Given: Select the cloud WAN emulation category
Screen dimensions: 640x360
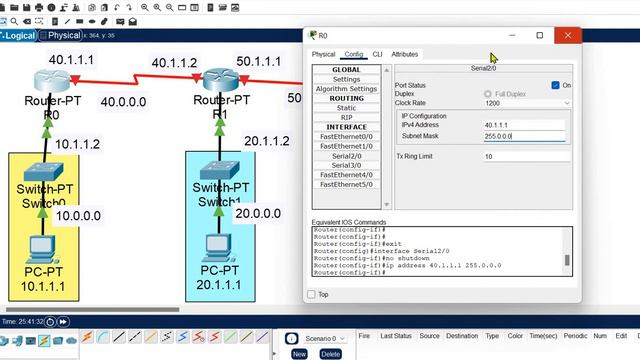Looking at the screenshot, I should (71, 340).
